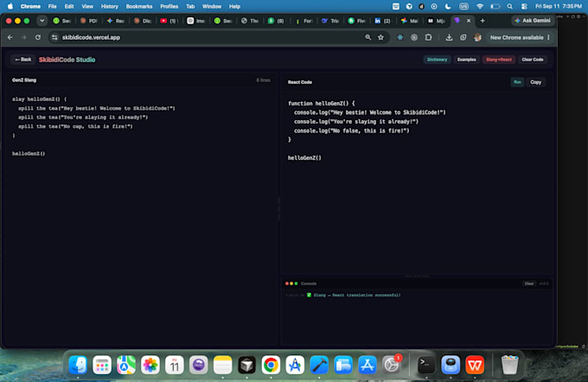Switch to the YouTube tab

pos(169,21)
